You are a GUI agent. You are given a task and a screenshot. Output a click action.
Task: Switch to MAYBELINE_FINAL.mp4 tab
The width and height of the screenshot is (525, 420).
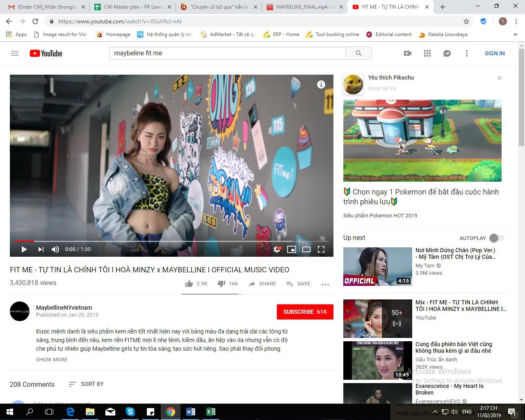pos(305,7)
